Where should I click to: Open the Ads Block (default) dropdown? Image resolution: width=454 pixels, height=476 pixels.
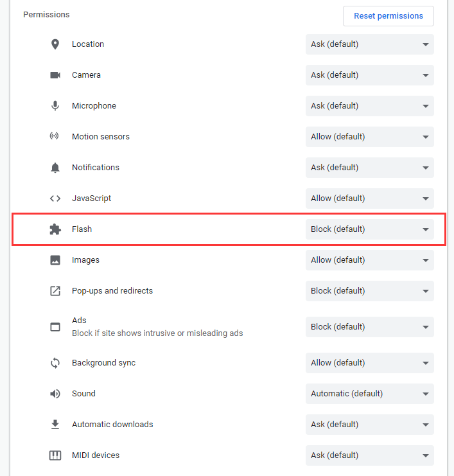point(370,327)
